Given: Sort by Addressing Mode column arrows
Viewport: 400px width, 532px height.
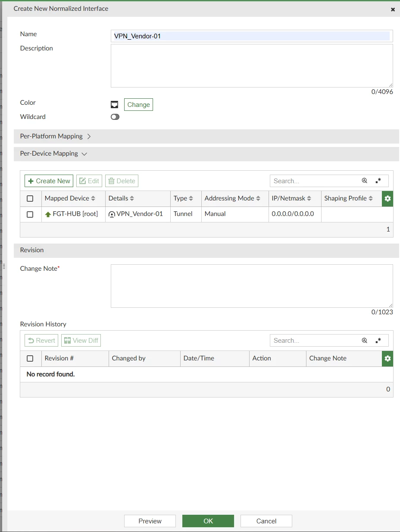Looking at the screenshot, I should click(258, 198).
